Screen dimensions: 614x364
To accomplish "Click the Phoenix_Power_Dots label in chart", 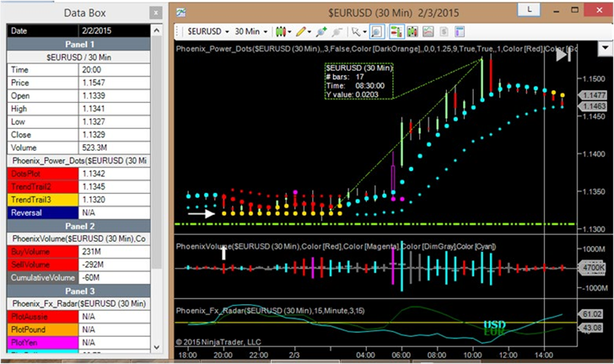I will point(376,49).
